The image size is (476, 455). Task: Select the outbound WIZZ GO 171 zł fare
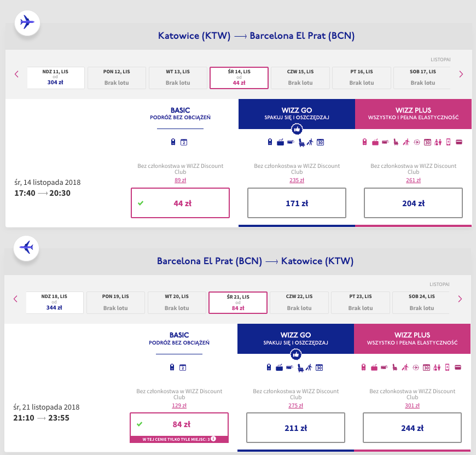[x=297, y=203]
